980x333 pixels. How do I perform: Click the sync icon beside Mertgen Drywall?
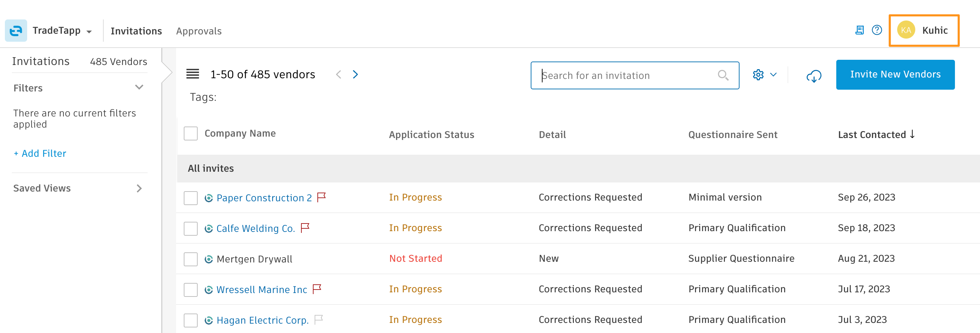pyautogui.click(x=208, y=259)
